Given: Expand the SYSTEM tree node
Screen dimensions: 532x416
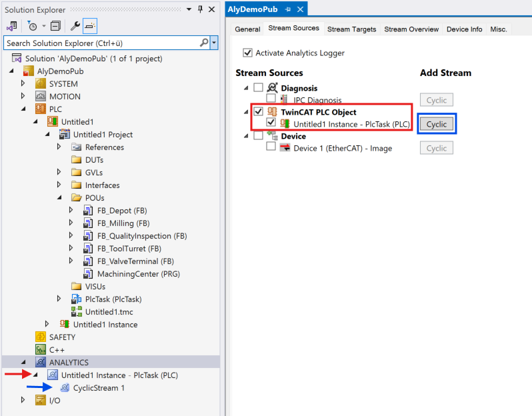Looking at the screenshot, I should (x=23, y=84).
